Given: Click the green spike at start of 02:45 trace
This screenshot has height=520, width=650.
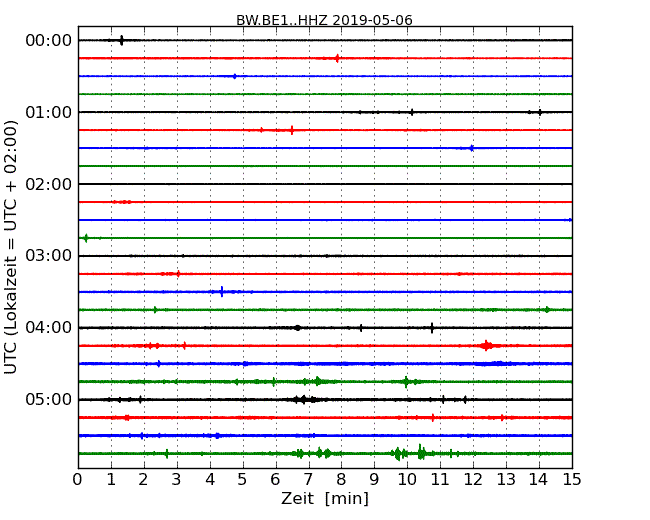Looking at the screenshot, I should (x=86, y=238).
